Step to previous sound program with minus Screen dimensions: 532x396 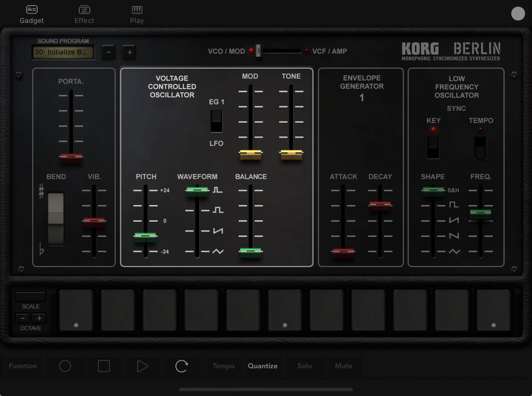pyautogui.click(x=109, y=52)
